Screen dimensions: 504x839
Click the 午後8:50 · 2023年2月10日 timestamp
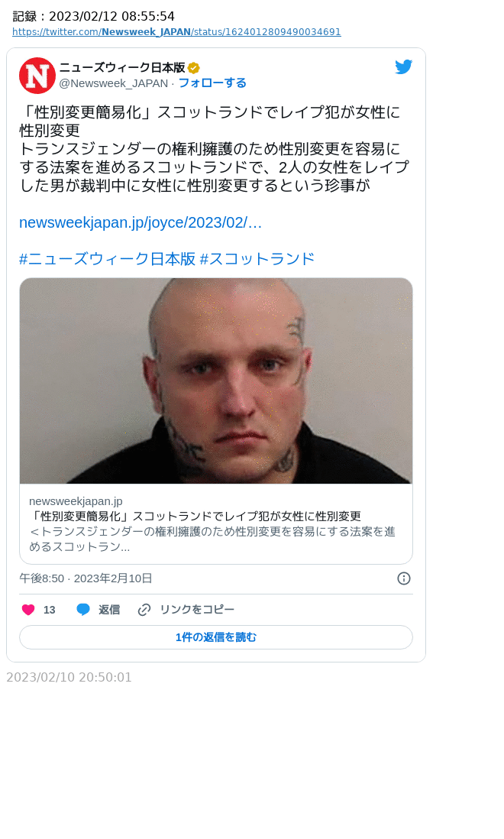(x=86, y=578)
